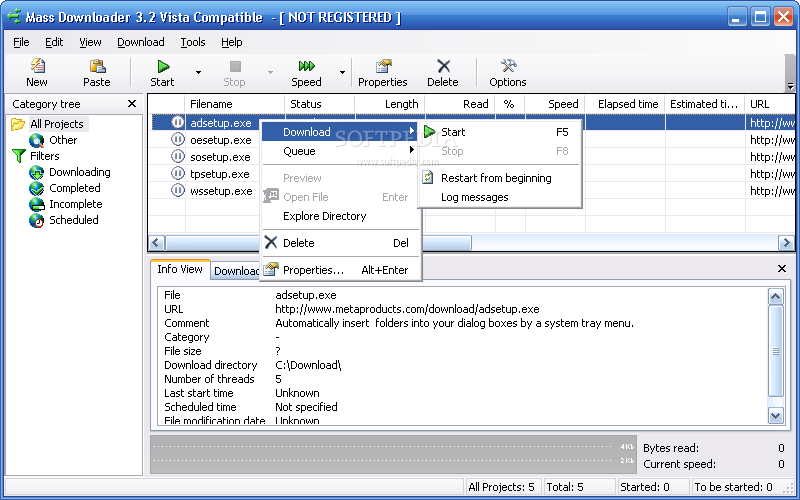Image resolution: width=800 pixels, height=500 pixels.
Task: Sort by Elapsed time column header
Action: pos(625,104)
